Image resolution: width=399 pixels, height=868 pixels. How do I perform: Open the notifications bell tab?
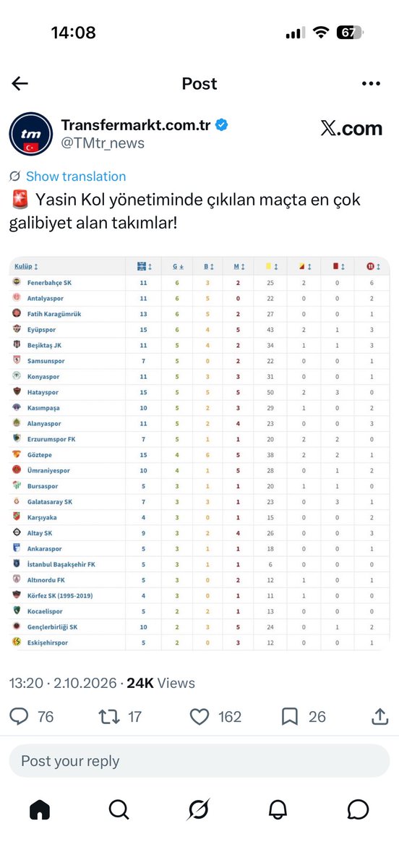click(x=278, y=809)
